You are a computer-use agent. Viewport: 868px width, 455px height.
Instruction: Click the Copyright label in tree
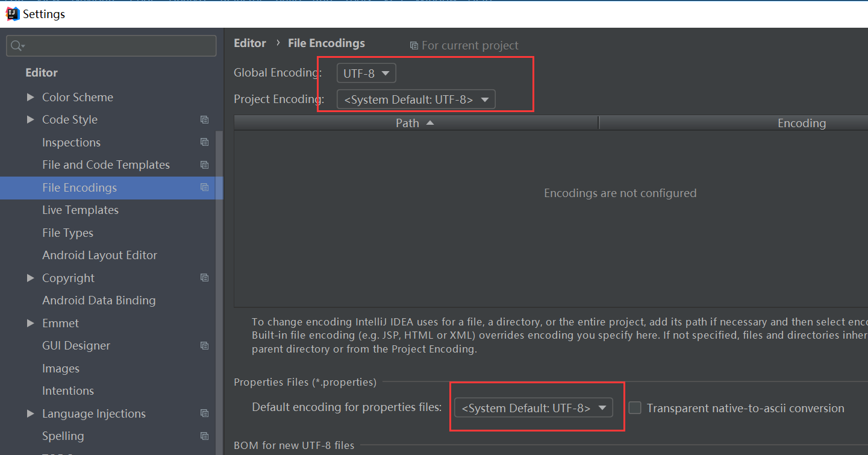68,278
